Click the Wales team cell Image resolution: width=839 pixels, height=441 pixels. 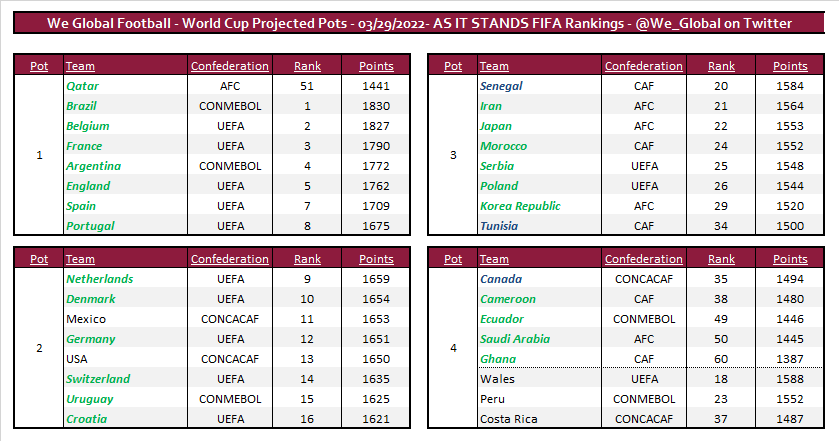pos(498,379)
